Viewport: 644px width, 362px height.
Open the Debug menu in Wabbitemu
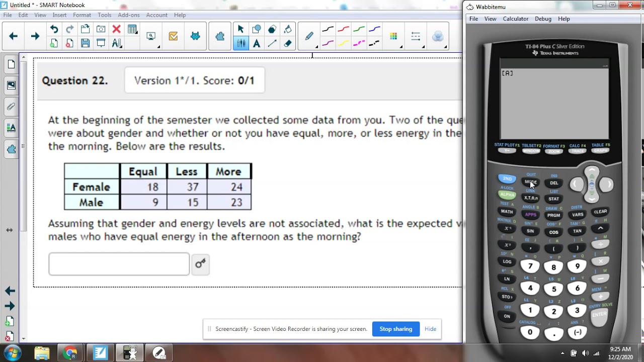coord(543,19)
